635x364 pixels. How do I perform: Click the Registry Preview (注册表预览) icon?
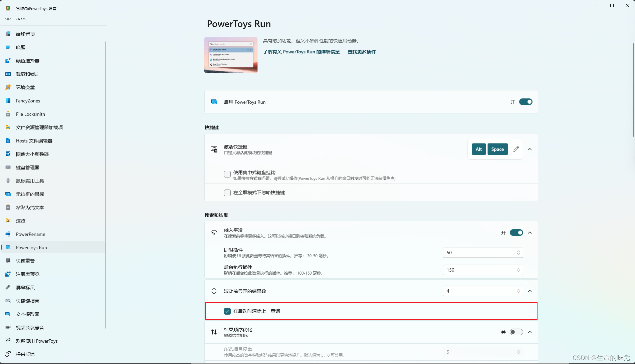(8, 274)
